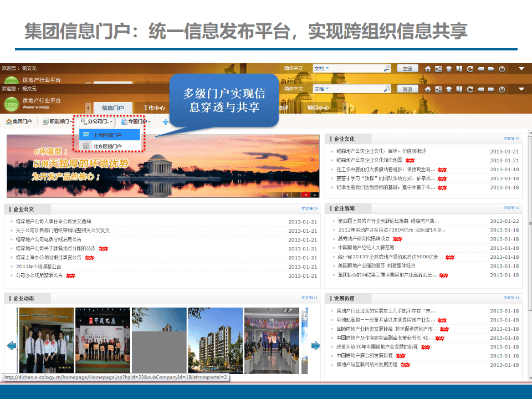Open 公司办公场所禁烟公告
The width and height of the screenshot is (532, 399).
(x=39, y=275)
